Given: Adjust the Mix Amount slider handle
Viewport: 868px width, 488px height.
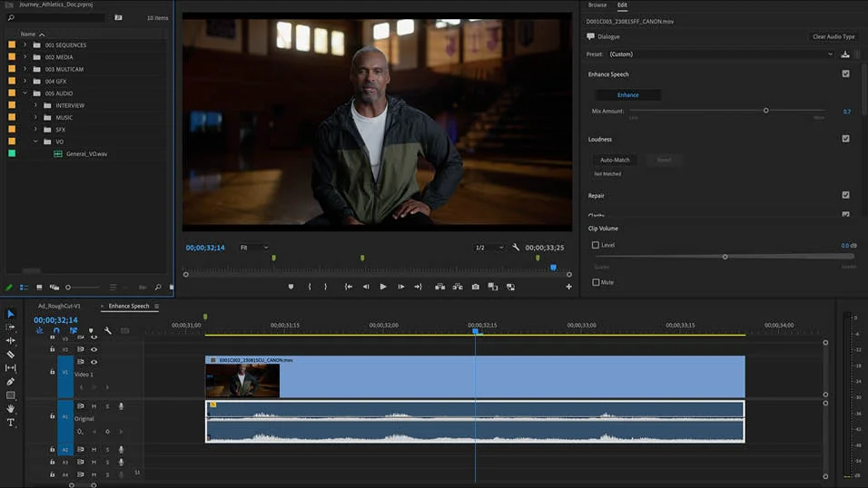Looking at the screenshot, I should pyautogui.click(x=766, y=111).
